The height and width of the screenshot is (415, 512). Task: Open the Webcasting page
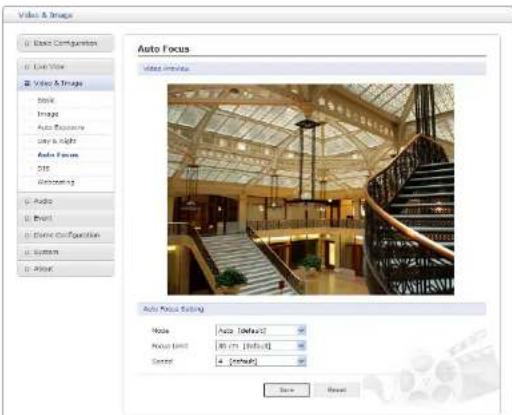point(56,182)
